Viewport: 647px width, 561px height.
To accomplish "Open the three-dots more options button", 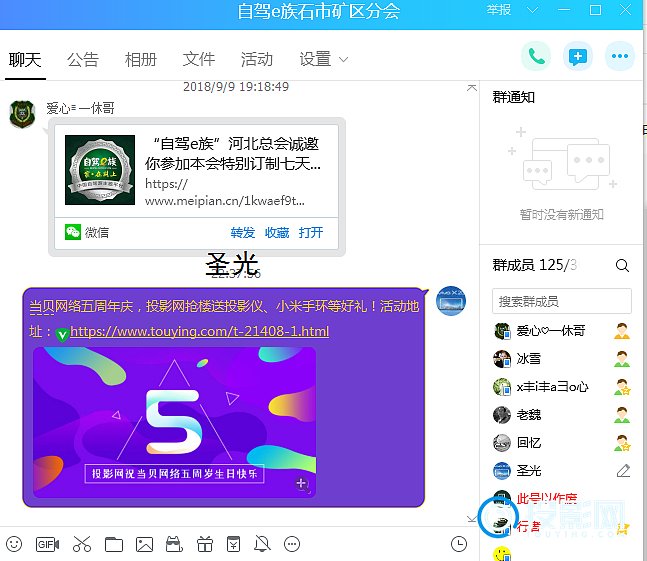I will 620,56.
